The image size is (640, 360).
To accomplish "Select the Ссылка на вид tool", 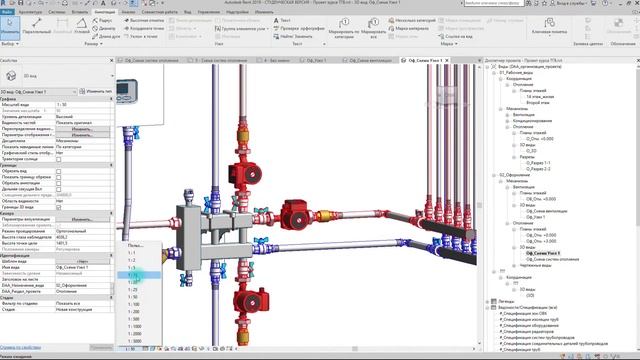I will tap(455, 36).
